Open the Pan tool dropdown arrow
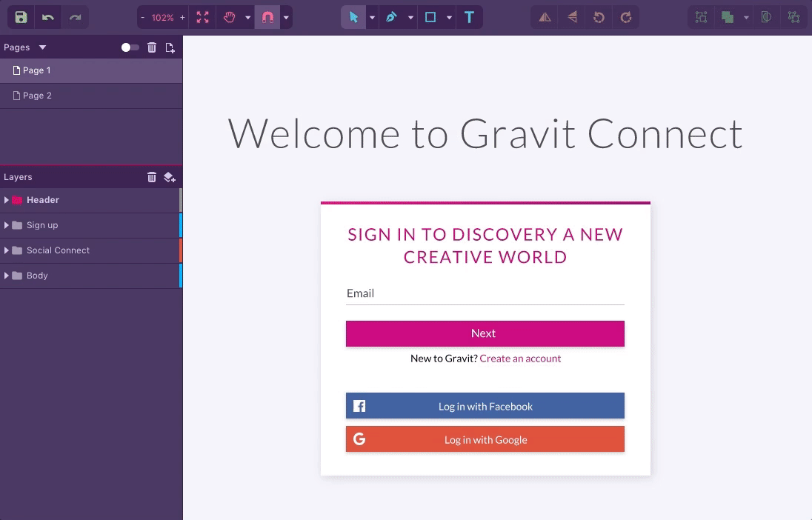This screenshot has width=812, height=520. pos(247,18)
